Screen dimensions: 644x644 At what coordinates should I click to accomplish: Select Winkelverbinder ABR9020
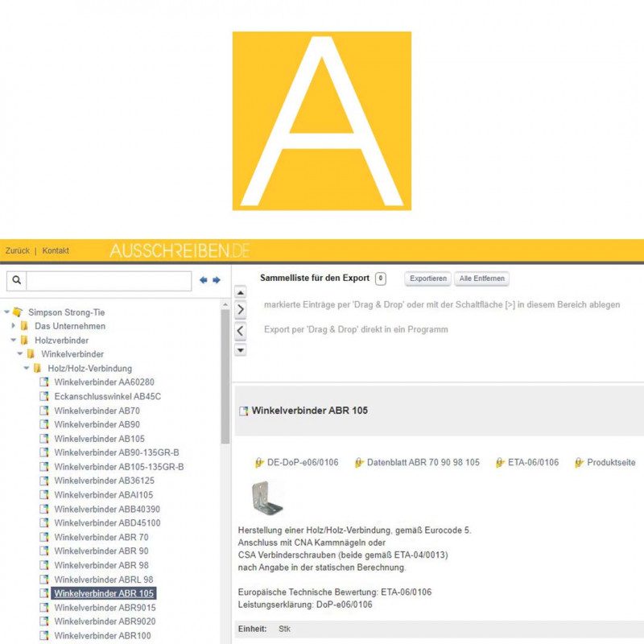point(105,621)
